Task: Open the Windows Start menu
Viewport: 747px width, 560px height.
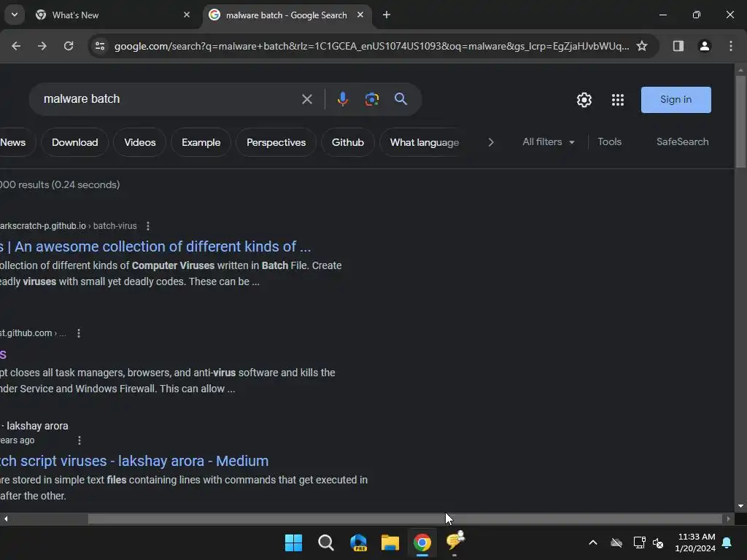Action: [293, 542]
